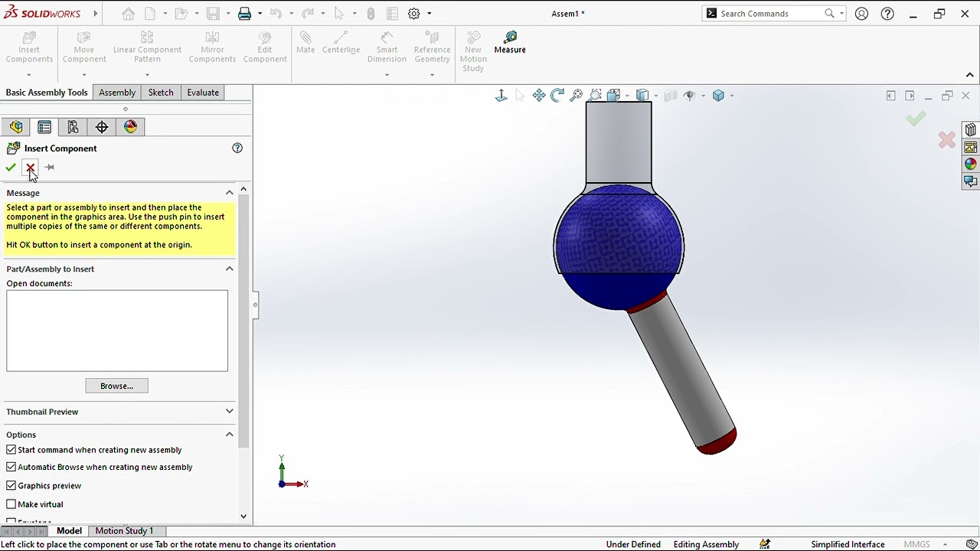Screen dimensions: 980x551
Task: Toggle Automatic Browse when creating new assembly
Action: (x=11, y=467)
